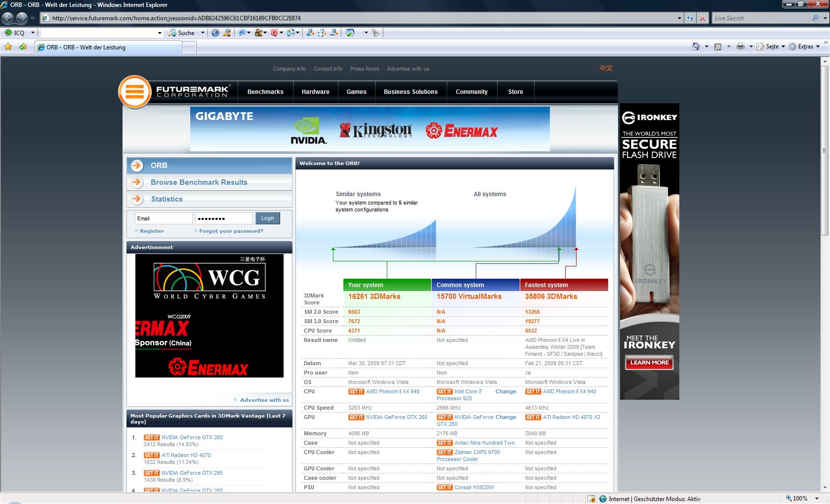Viewport: 830px width, 504px height.
Task: Click the Register link
Action: click(152, 231)
